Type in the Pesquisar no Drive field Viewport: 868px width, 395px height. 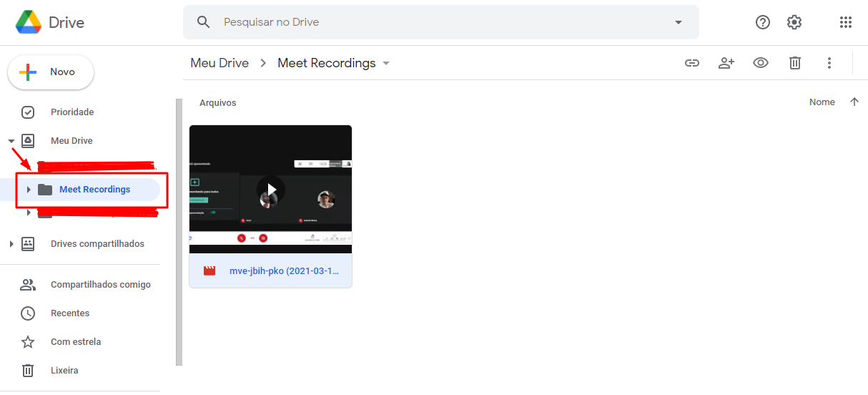click(x=440, y=22)
